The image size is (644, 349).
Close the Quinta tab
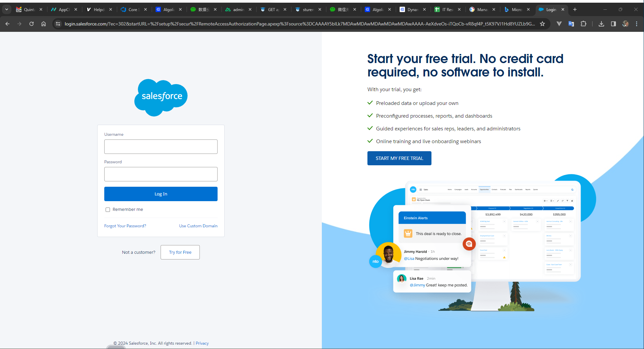[x=41, y=9]
